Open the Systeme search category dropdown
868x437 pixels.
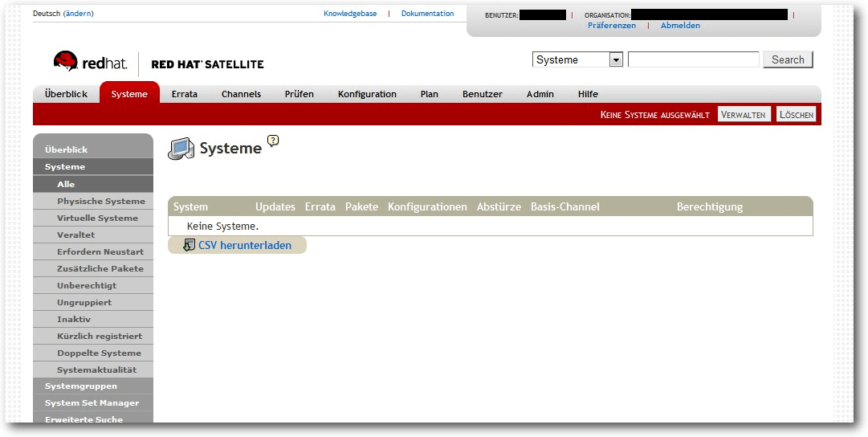coord(577,59)
